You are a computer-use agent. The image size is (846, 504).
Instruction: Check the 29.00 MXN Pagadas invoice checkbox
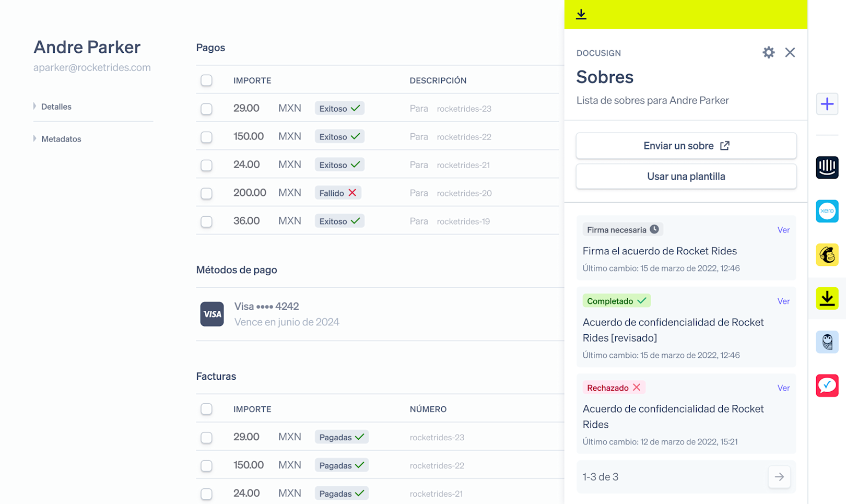coord(206,437)
